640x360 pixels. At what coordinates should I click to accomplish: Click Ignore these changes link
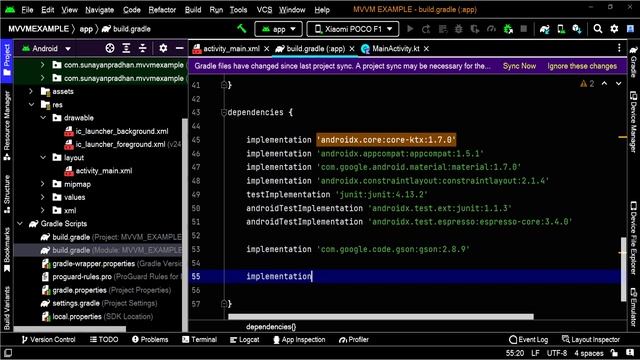click(x=582, y=66)
